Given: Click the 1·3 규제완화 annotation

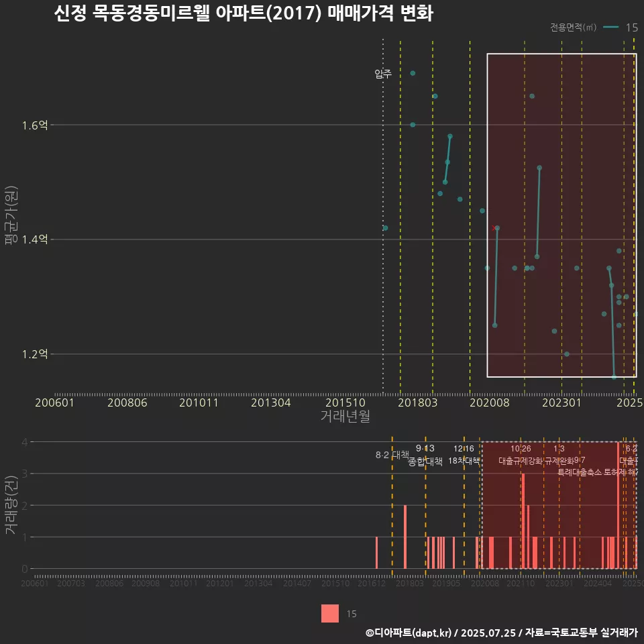Looking at the screenshot, I should click(x=559, y=455).
